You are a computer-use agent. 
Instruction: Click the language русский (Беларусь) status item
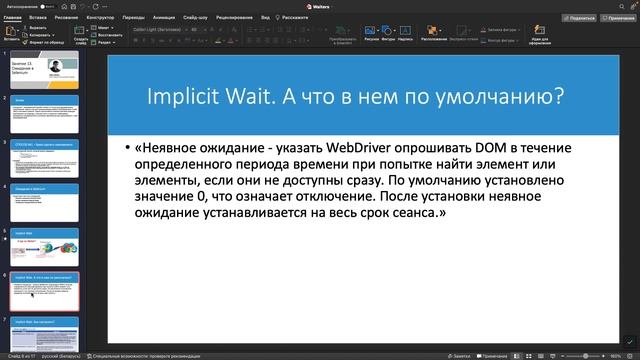click(x=61, y=356)
